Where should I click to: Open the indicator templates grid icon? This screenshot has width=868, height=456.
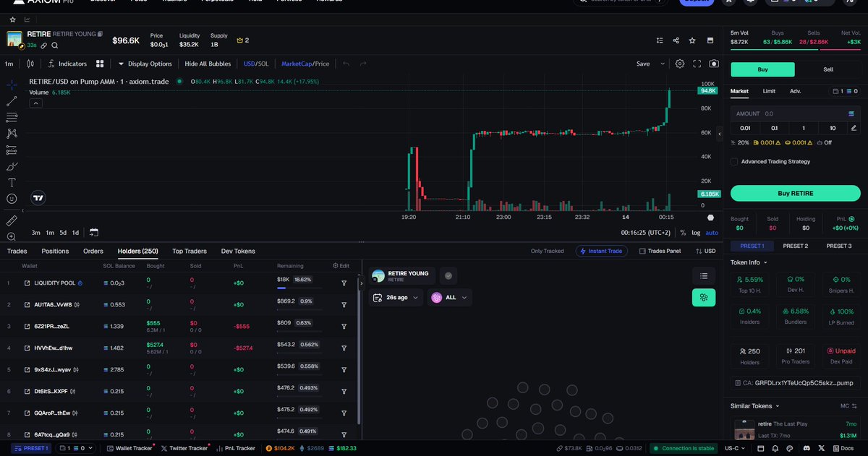point(100,64)
